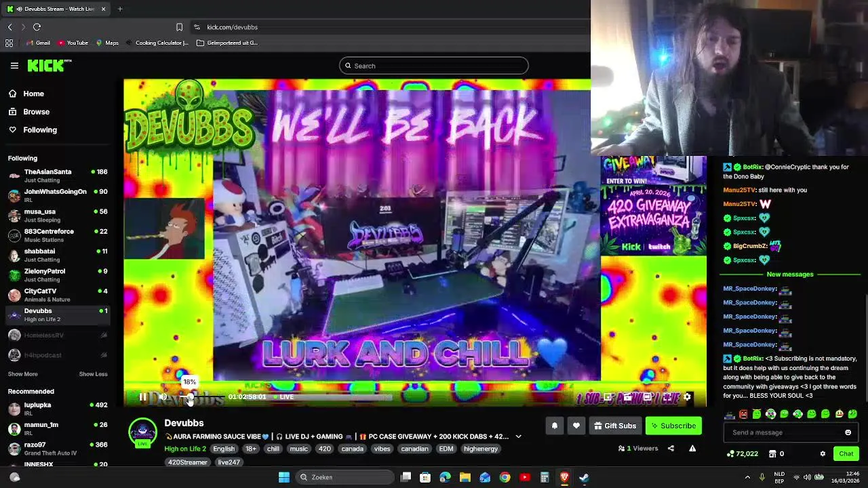
Task: Open recommended channel luplupka
Action: 58,409
